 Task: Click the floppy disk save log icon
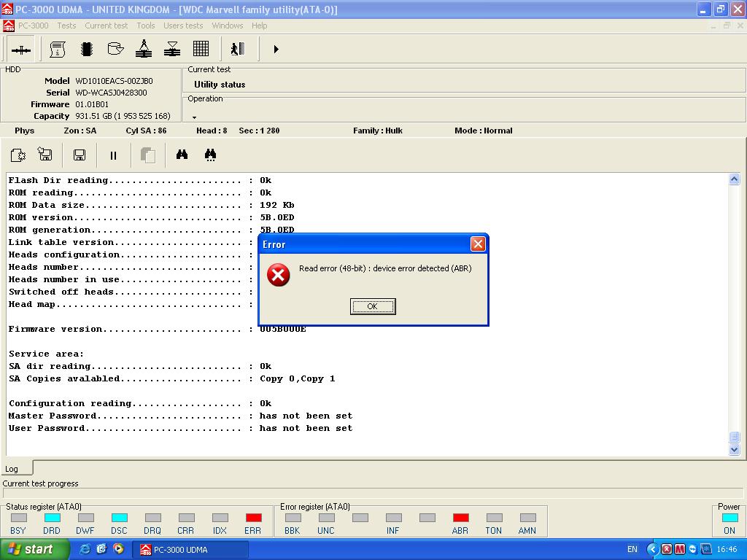coord(79,155)
